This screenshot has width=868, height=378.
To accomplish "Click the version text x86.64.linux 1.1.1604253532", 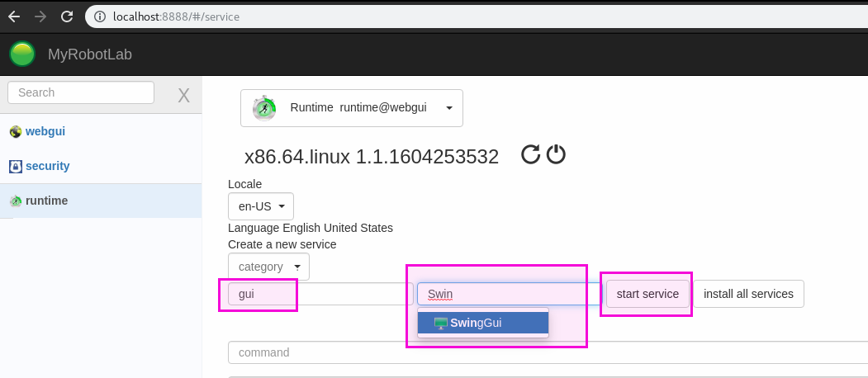I will click(372, 157).
